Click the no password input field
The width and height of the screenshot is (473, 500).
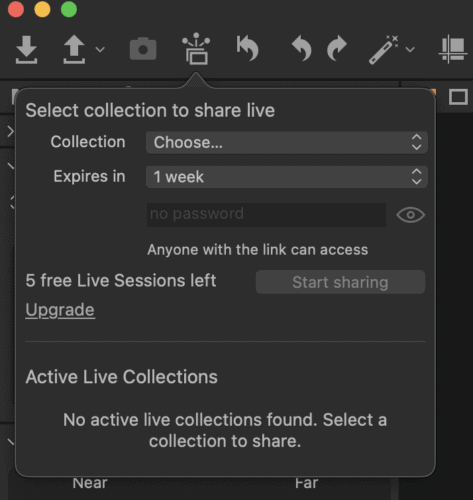coord(266,215)
